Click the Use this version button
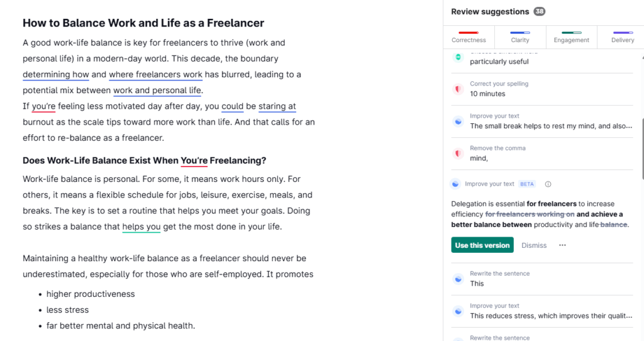The height and width of the screenshot is (341, 644). pyautogui.click(x=482, y=245)
